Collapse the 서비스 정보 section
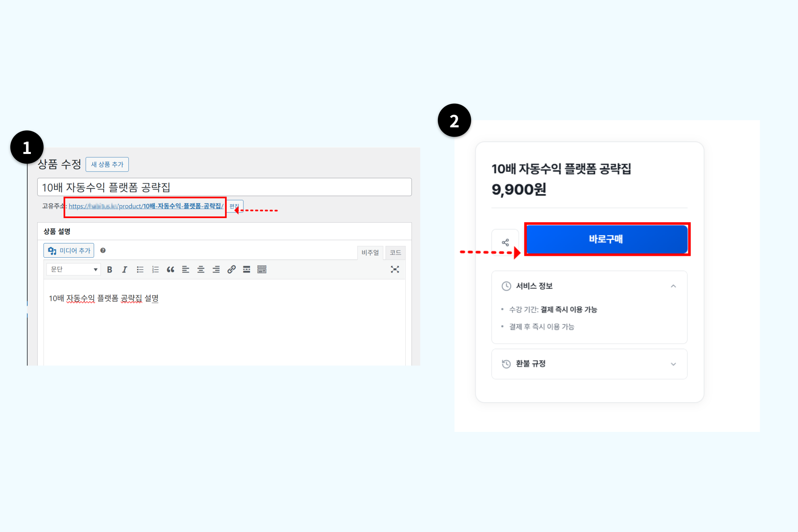The image size is (798, 532). click(x=673, y=286)
